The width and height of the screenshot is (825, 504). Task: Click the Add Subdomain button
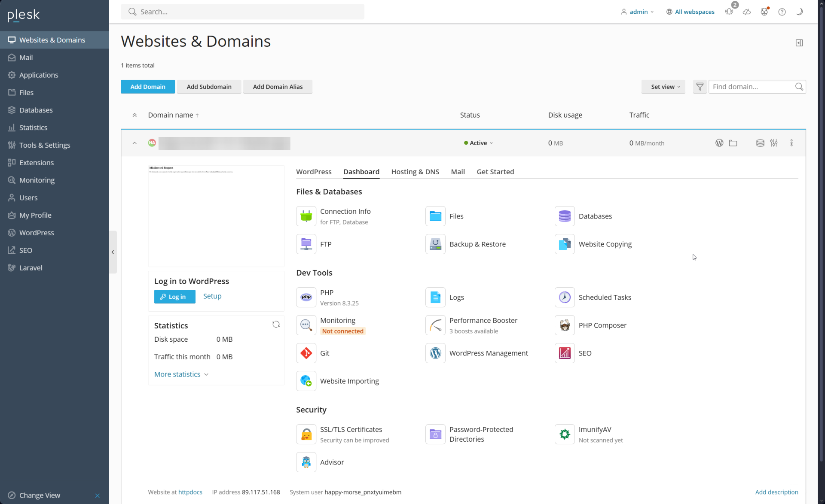(x=209, y=87)
